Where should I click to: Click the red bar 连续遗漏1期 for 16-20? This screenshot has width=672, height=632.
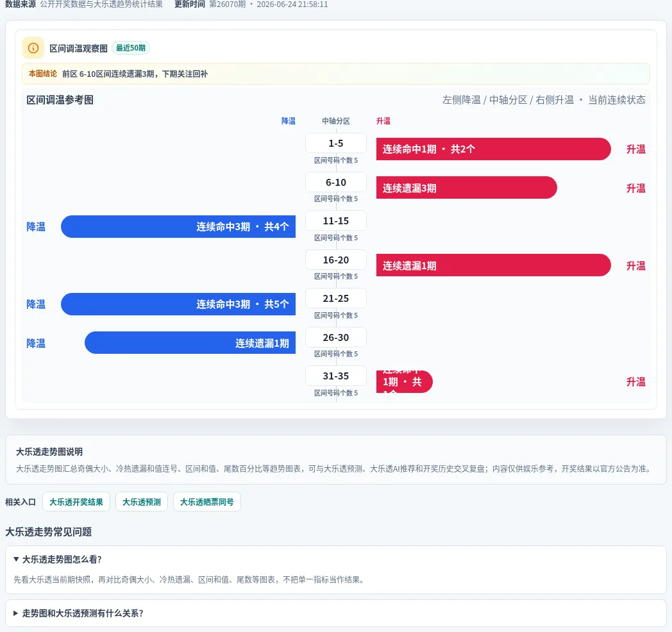[493, 265]
